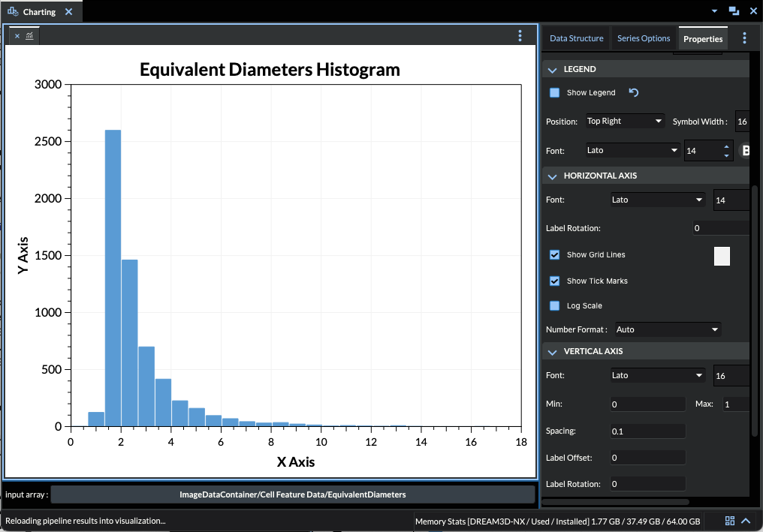763x532 pixels.
Task: Click inside the vertical axis Min field
Action: pyautogui.click(x=647, y=404)
